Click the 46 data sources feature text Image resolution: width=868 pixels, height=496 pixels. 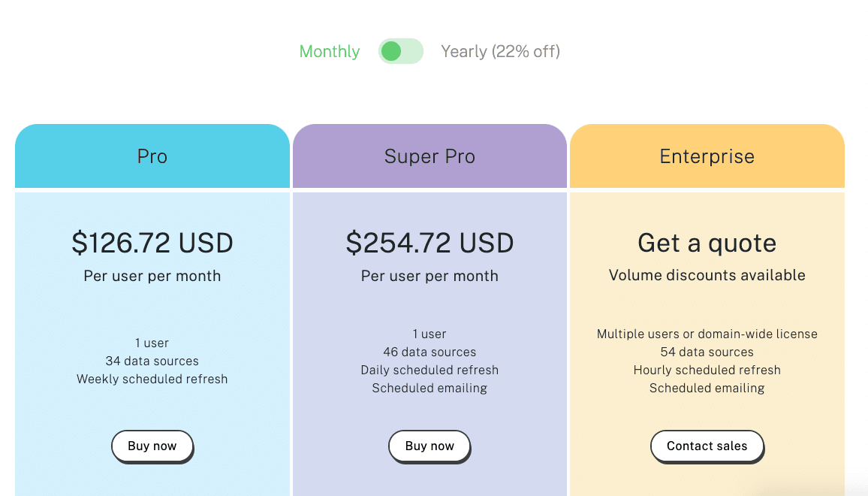coord(429,352)
